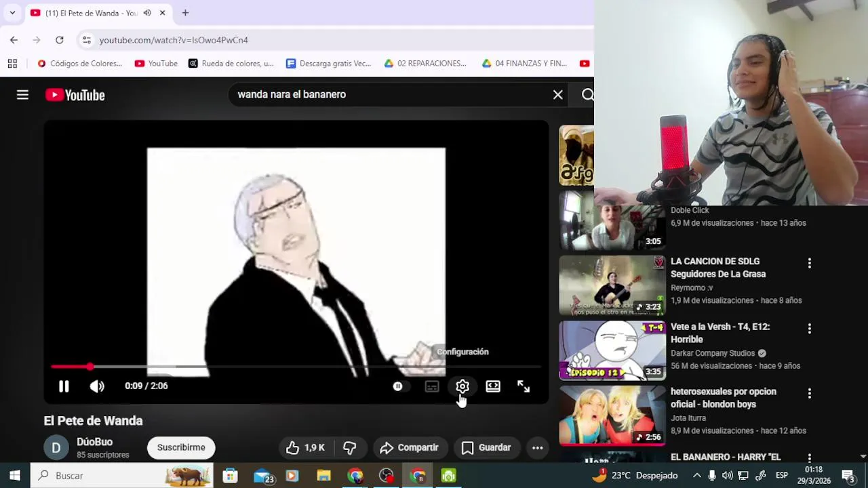Open File Explorer from the taskbar
868x488 pixels.
coord(323,476)
